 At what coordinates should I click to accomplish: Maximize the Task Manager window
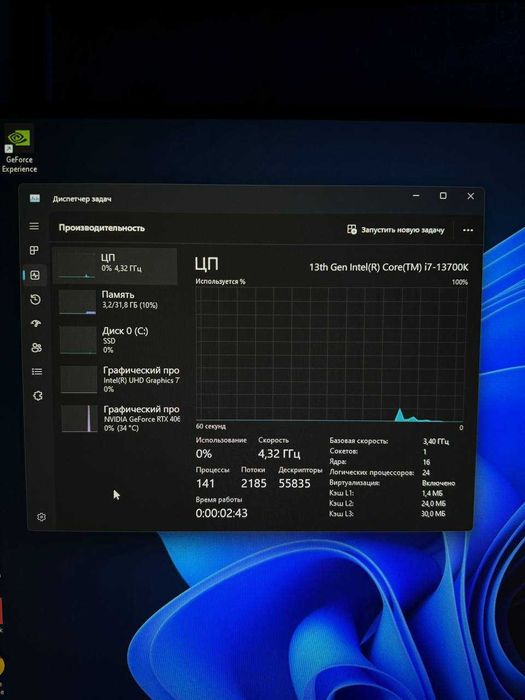(x=443, y=196)
